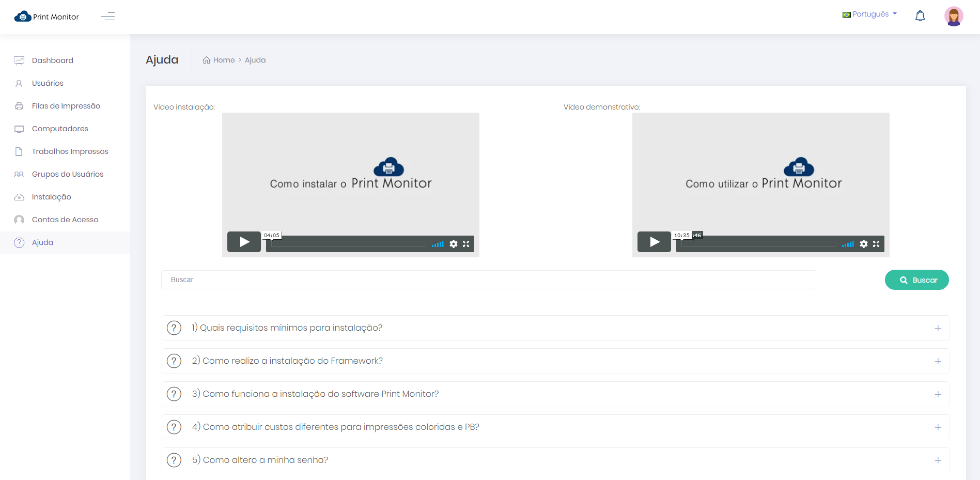Adjust volume on the installation video
Viewport: 980px width, 480px height.
pos(438,244)
